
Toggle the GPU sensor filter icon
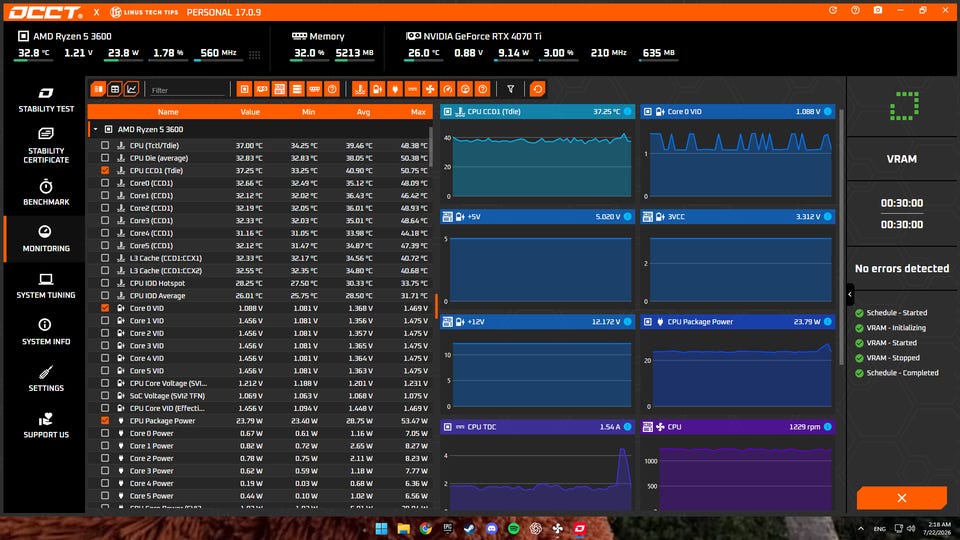click(x=262, y=89)
